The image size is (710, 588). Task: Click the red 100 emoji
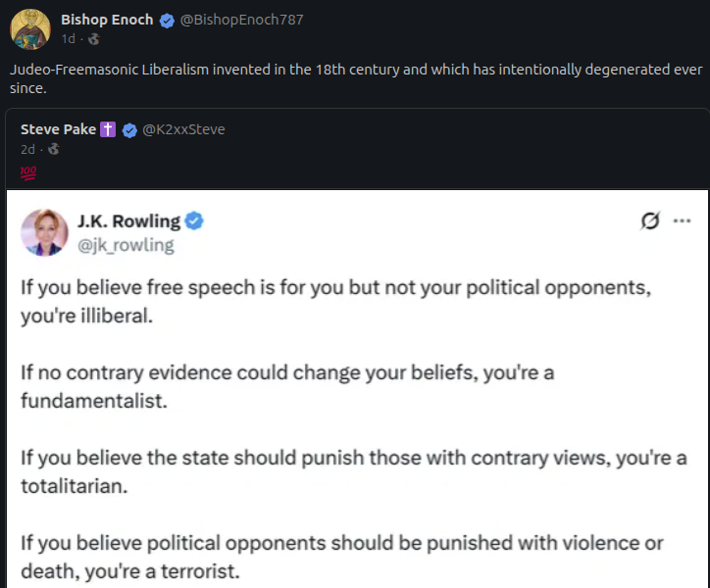click(27, 171)
